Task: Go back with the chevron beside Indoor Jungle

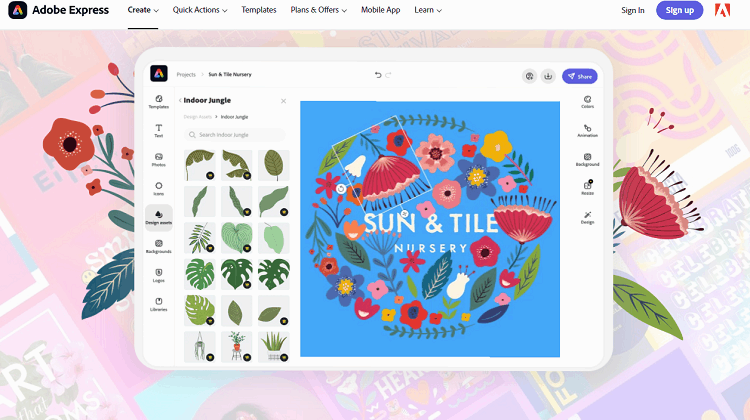Action: (x=180, y=100)
